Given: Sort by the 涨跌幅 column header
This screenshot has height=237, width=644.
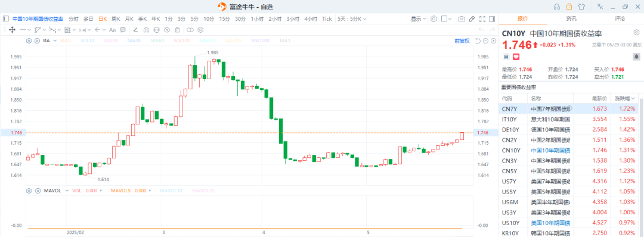Looking at the screenshot, I should pos(625,98).
